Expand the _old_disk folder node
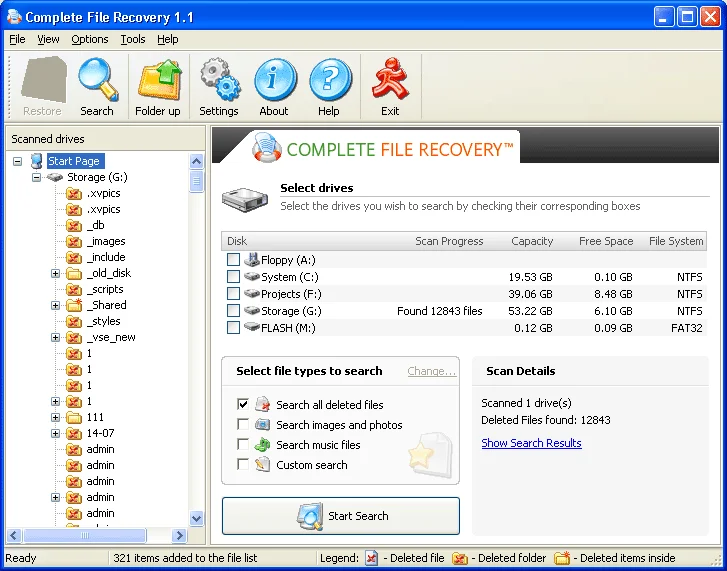Viewport: 727px width, 571px height. tap(55, 273)
